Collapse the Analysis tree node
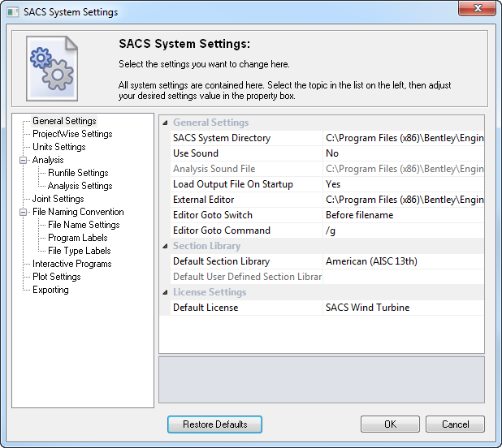This screenshot has width=502, height=448. [x=24, y=161]
